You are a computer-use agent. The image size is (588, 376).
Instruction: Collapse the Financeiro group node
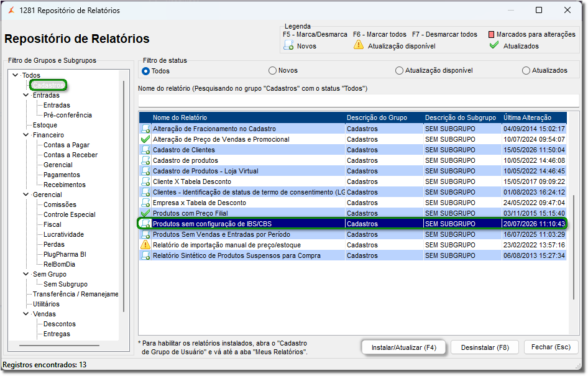pyautogui.click(x=26, y=135)
